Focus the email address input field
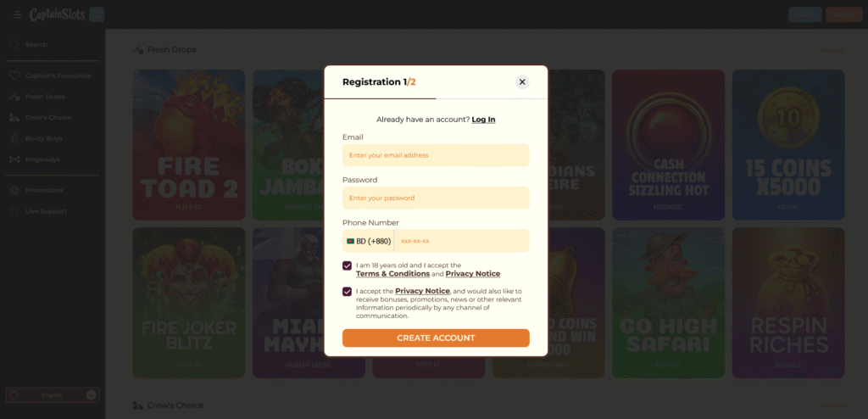The image size is (868, 419). point(436,155)
